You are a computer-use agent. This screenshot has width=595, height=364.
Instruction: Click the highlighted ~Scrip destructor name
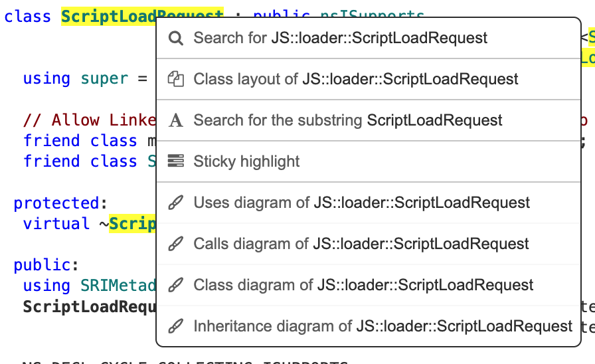tap(131, 224)
